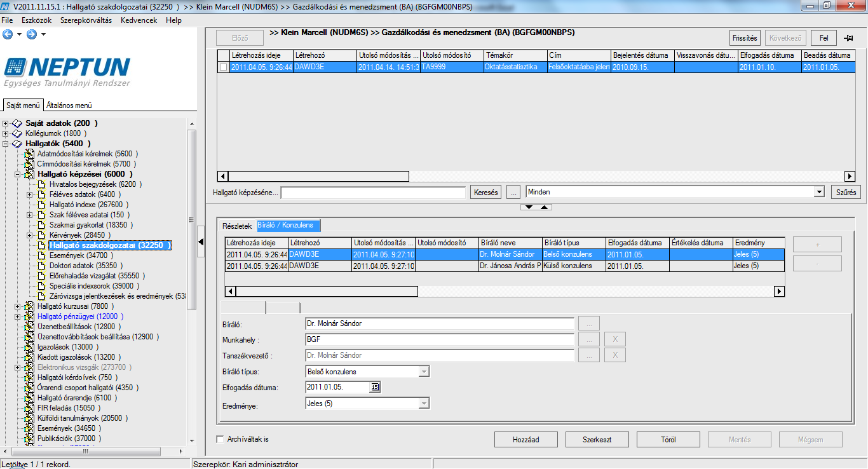Click the Kollégiumok book icon
Viewport: 868px width, 469px height.
tap(17, 133)
